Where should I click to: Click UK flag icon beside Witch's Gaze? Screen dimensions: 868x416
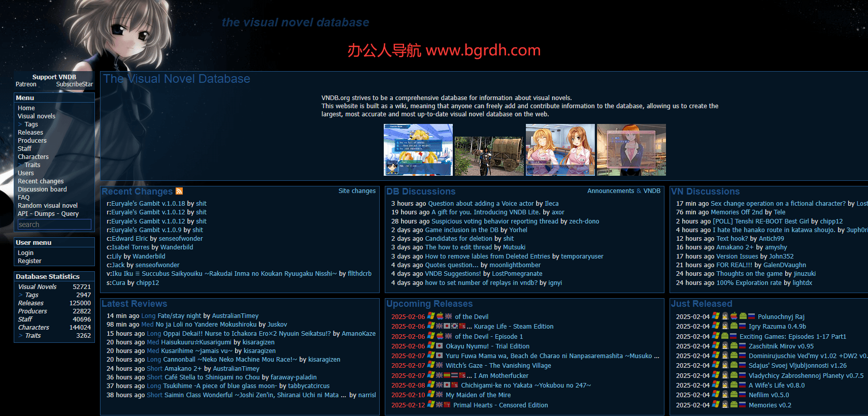click(439, 365)
